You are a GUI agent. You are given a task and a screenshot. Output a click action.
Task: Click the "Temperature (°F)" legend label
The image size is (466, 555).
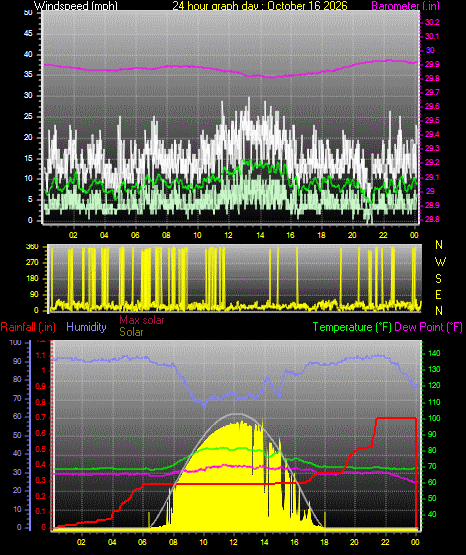tap(352, 327)
